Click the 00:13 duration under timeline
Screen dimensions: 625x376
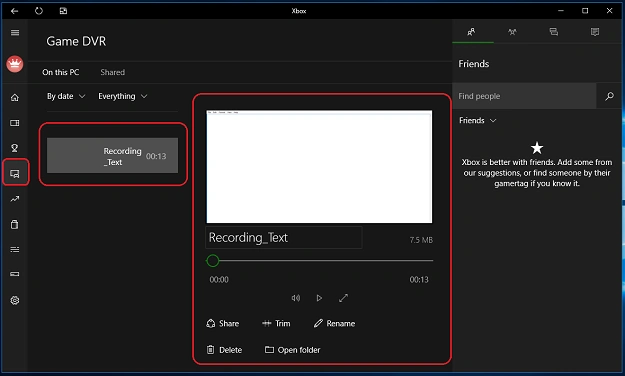419,280
